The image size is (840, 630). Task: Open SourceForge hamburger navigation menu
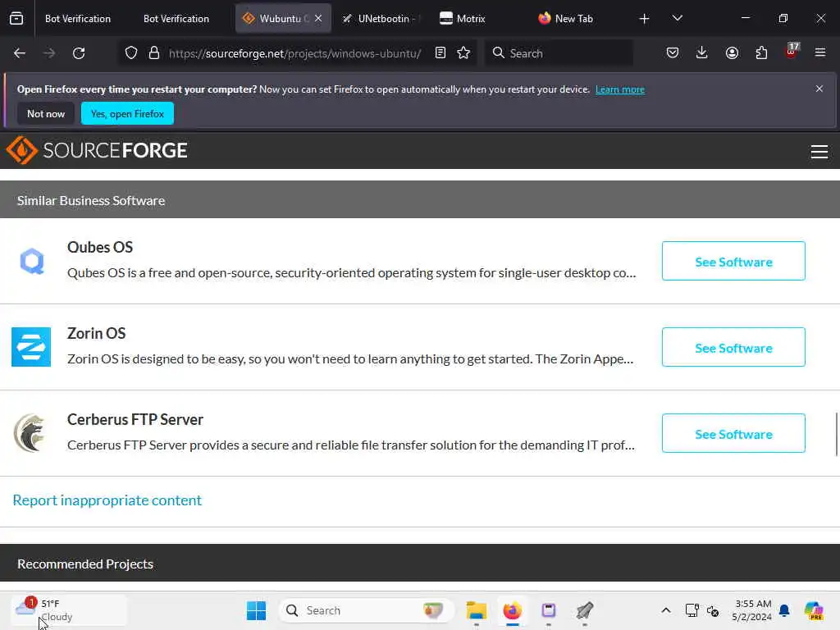pos(819,152)
